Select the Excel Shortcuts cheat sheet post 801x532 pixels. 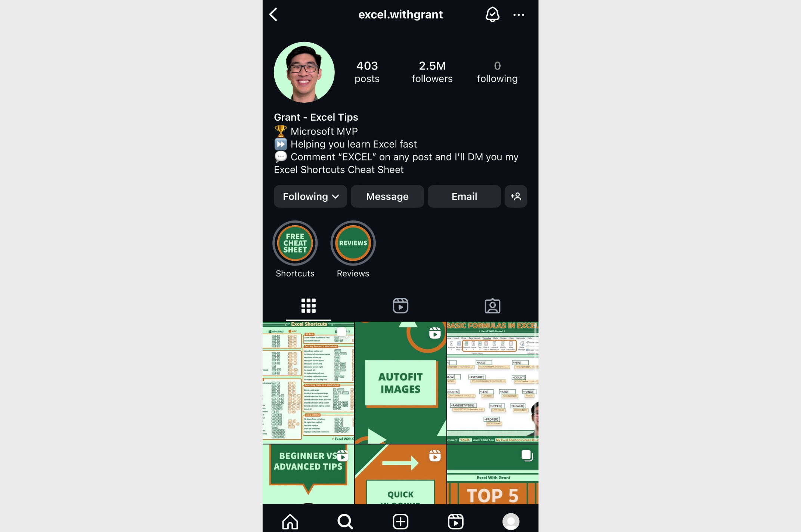pyautogui.click(x=309, y=383)
